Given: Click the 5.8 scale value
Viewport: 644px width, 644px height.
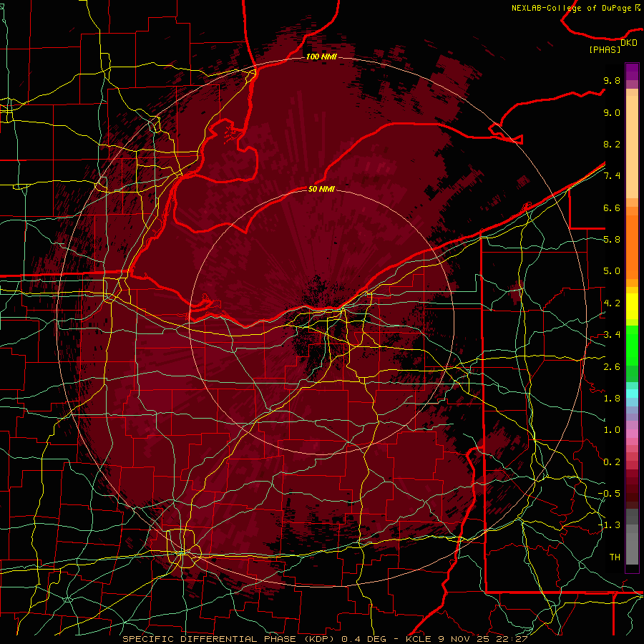Looking at the screenshot, I should (612, 240).
